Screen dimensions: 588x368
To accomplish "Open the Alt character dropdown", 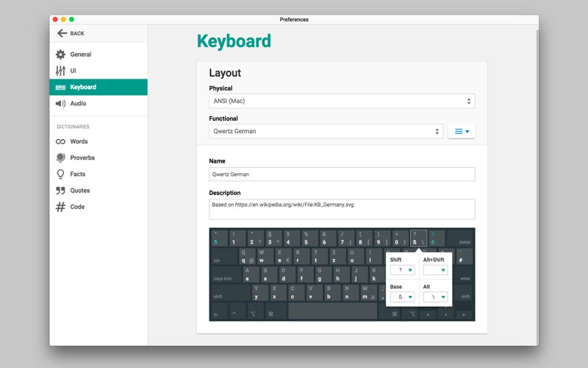I will tap(435, 297).
